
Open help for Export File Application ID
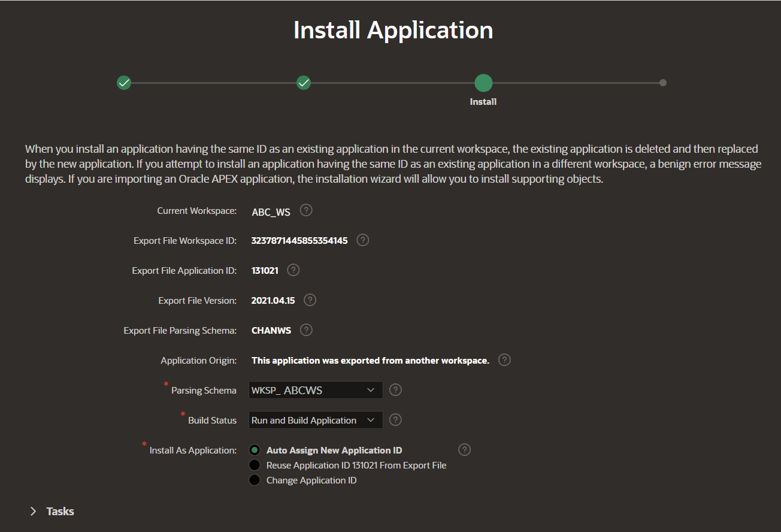(293, 270)
